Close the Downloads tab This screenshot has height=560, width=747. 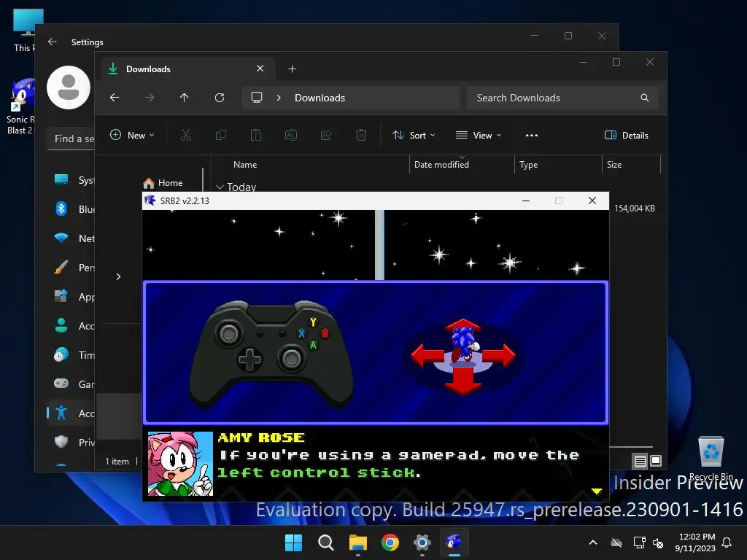(x=260, y=69)
